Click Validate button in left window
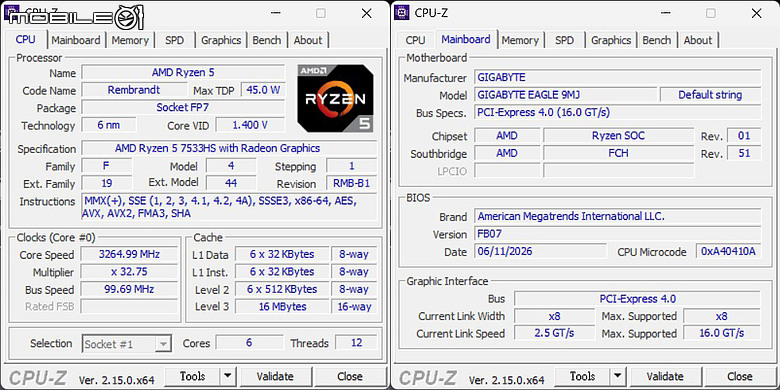The height and width of the screenshot is (390, 780). (x=275, y=376)
